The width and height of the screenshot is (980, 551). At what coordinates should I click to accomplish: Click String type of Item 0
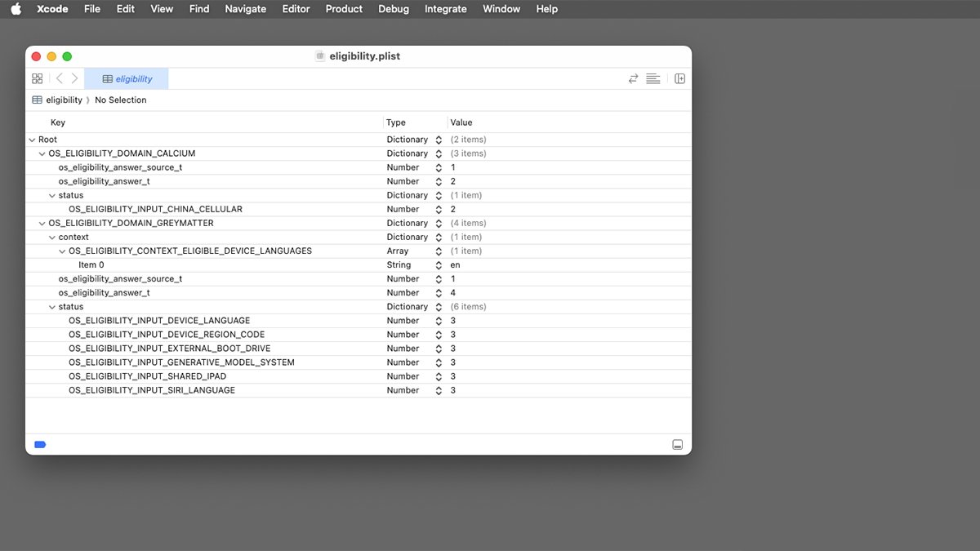(399, 265)
